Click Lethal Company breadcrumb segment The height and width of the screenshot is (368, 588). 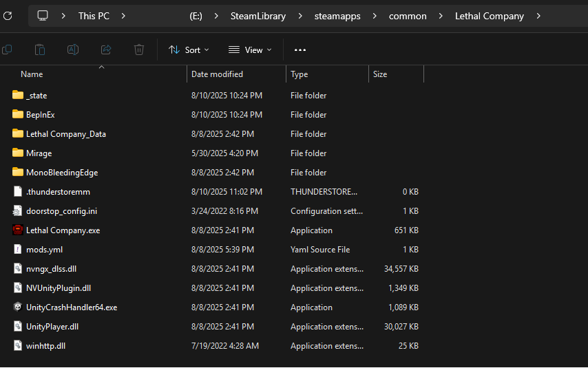coord(490,16)
